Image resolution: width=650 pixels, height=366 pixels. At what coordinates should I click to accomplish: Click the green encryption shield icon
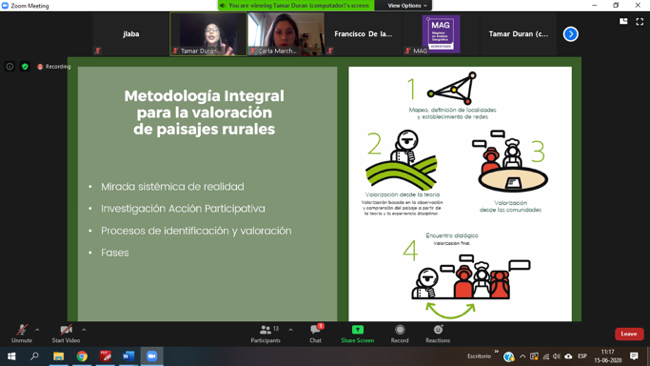25,66
